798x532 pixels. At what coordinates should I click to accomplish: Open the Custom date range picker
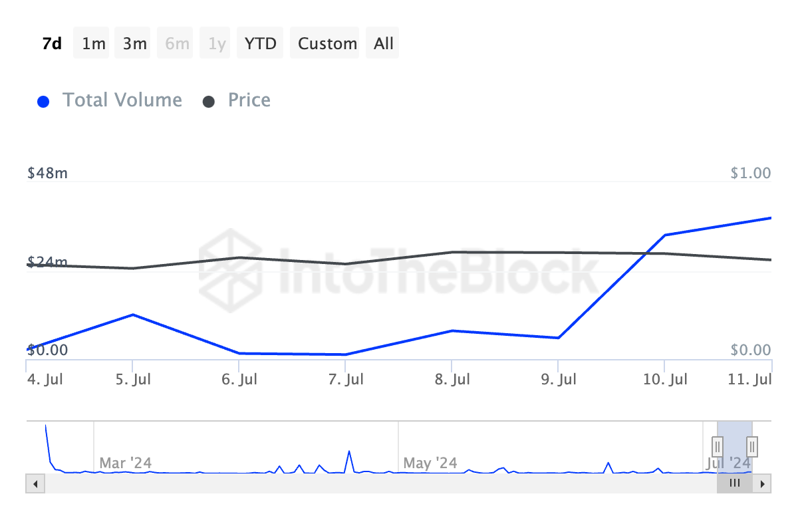[x=327, y=44]
